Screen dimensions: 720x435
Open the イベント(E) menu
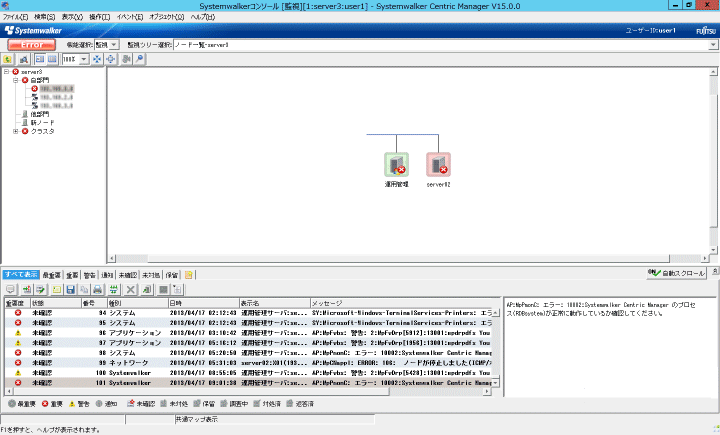coord(129,17)
